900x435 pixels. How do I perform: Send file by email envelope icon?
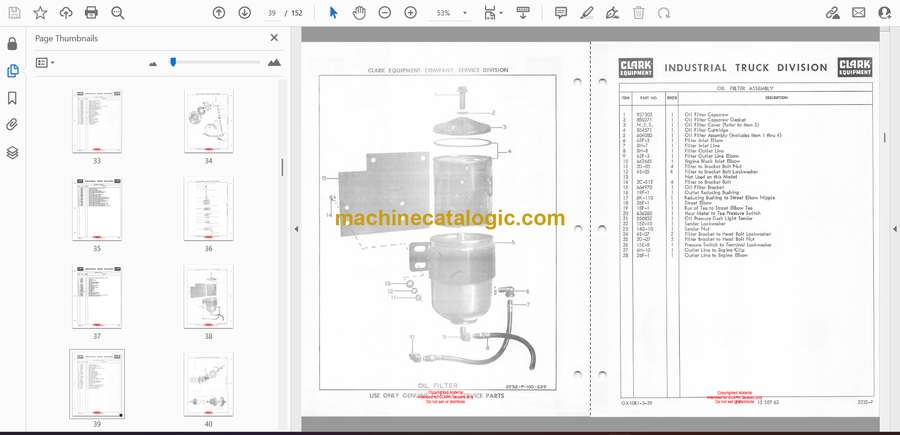click(x=859, y=13)
